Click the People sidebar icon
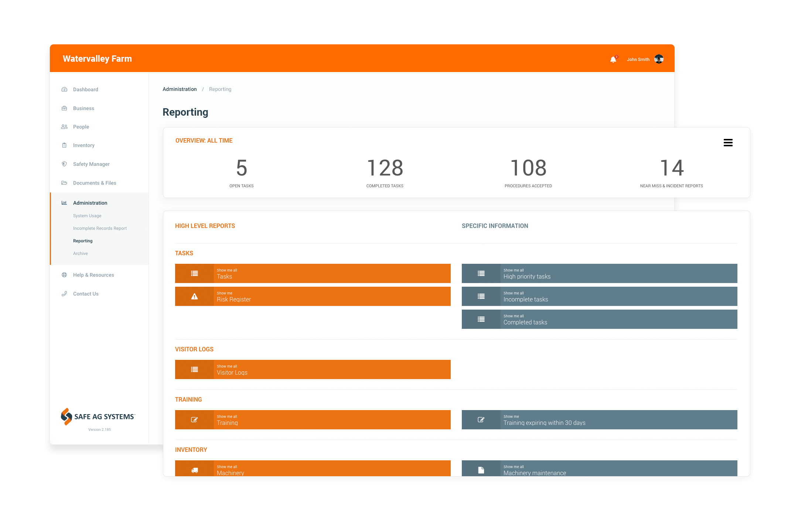Viewport: 798px width, 532px height. 64,127
